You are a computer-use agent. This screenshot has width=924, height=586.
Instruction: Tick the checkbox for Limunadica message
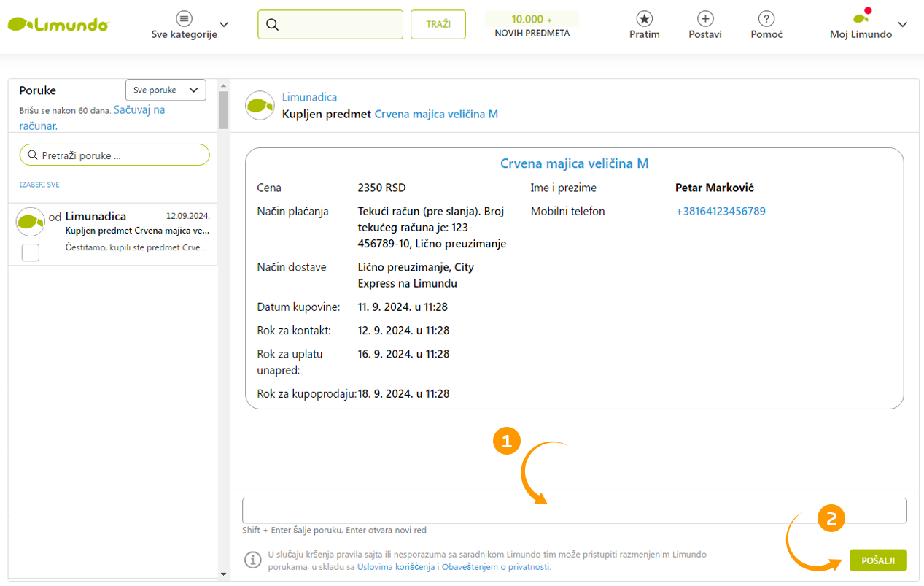tap(31, 252)
